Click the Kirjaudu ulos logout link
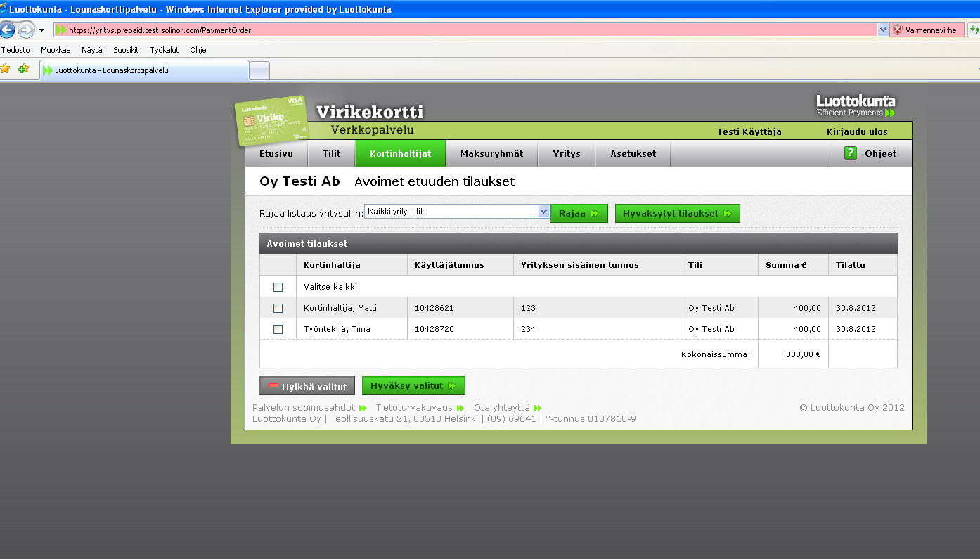 click(857, 131)
